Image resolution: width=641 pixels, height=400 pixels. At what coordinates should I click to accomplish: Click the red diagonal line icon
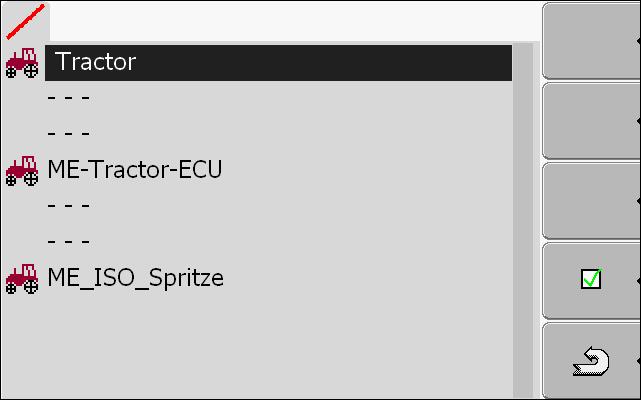coord(25,22)
